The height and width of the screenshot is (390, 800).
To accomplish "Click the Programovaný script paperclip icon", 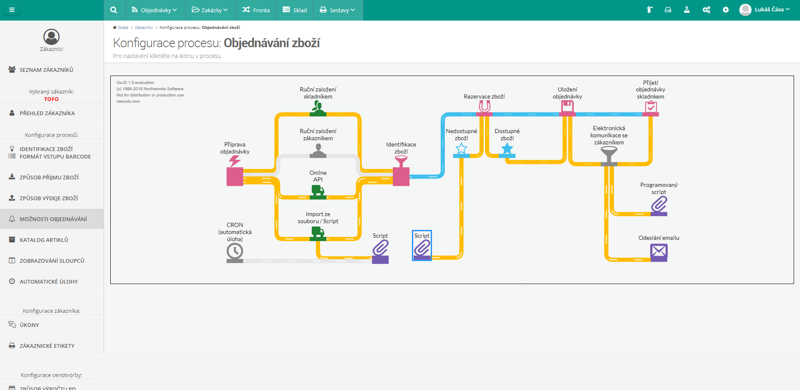I will [659, 206].
